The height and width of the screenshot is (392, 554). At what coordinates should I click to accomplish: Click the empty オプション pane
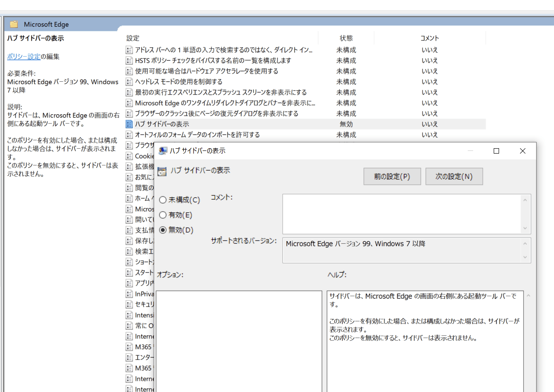[x=239, y=342]
